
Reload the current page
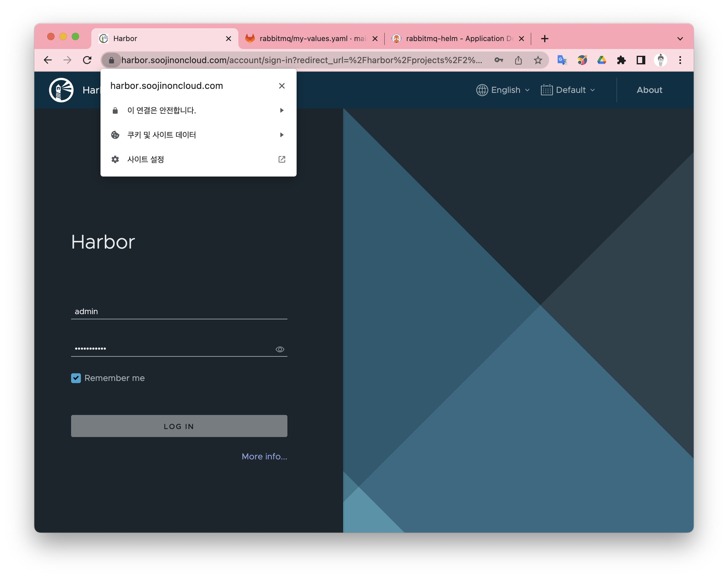(87, 60)
